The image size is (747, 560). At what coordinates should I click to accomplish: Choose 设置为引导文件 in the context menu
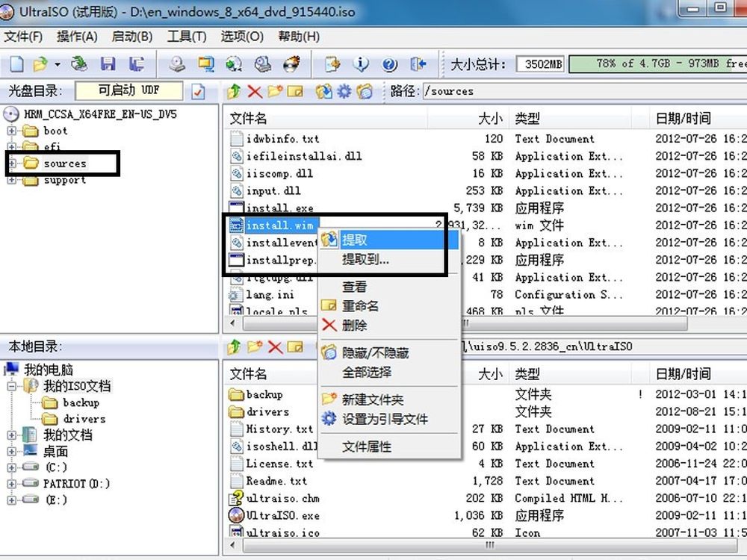click(x=389, y=419)
